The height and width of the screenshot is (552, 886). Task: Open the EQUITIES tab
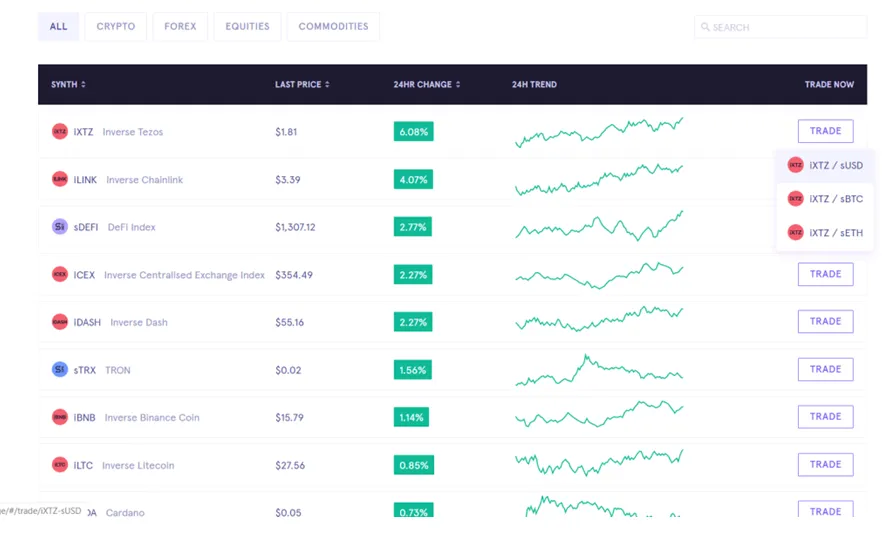[247, 27]
